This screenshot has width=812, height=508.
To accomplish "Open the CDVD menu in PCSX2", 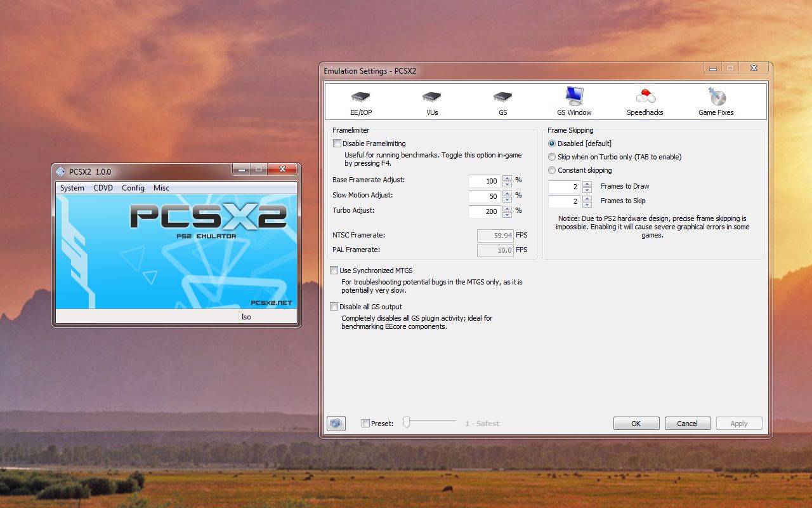I will coord(103,188).
